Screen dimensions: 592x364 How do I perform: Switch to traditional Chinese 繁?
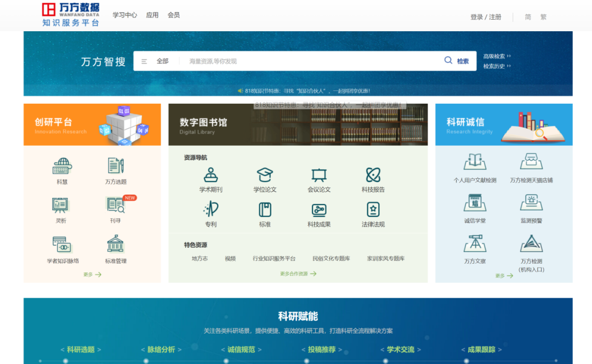click(x=543, y=17)
